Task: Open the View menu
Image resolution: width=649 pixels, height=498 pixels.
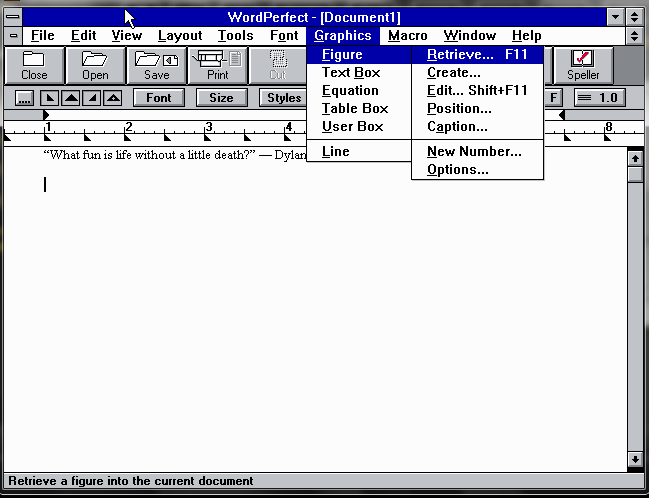Action: click(x=127, y=36)
